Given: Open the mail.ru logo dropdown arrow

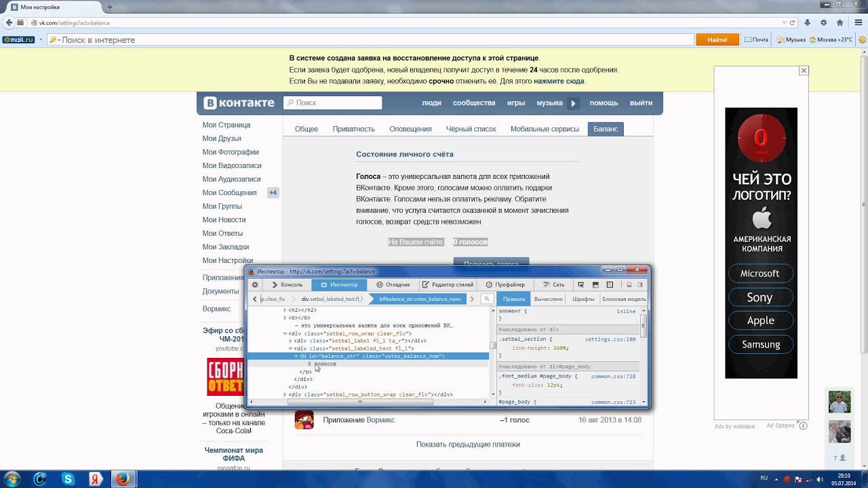Looking at the screenshot, I should (41, 40).
